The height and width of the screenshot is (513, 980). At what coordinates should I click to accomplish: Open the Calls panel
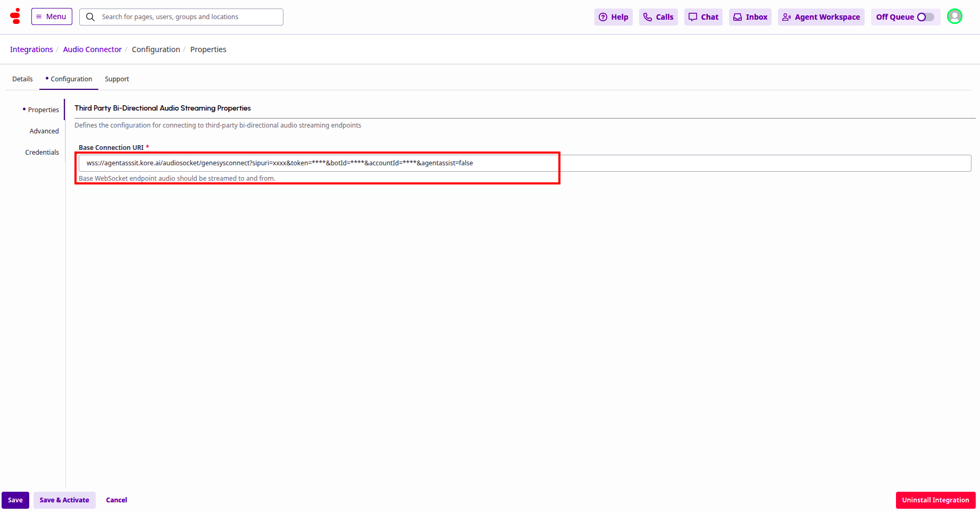click(x=658, y=17)
